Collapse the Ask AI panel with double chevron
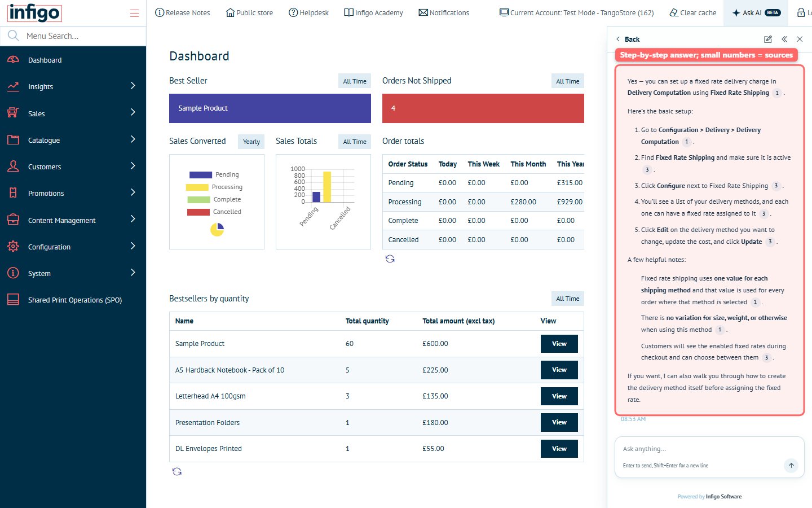Screen dimensions: 812x508 click(784, 39)
